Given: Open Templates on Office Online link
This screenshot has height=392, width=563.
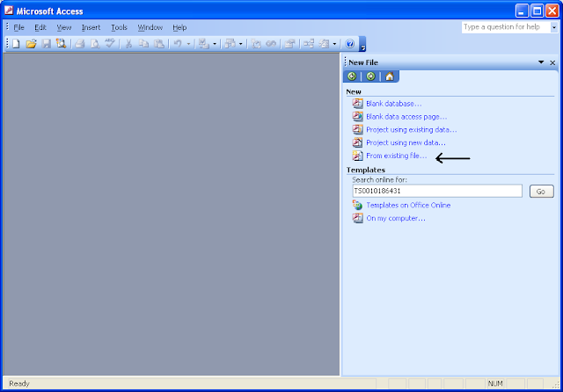Looking at the screenshot, I should point(408,205).
